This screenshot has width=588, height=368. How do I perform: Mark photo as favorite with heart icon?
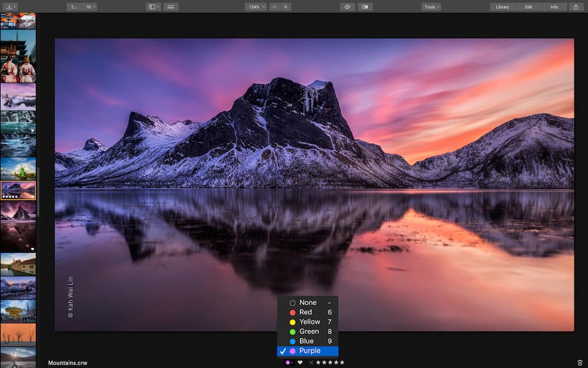pyautogui.click(x=300, y=363)
